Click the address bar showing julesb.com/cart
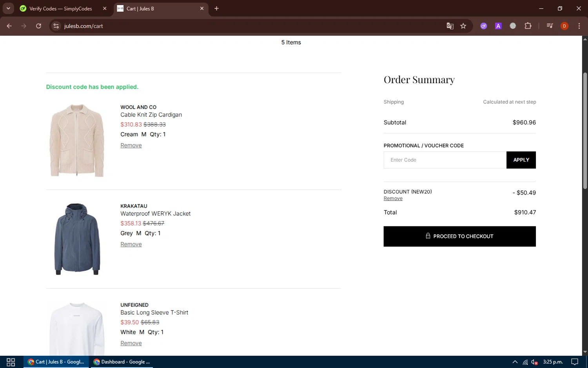This screenshot has height=368, width=588. click(x=251, y=26)
